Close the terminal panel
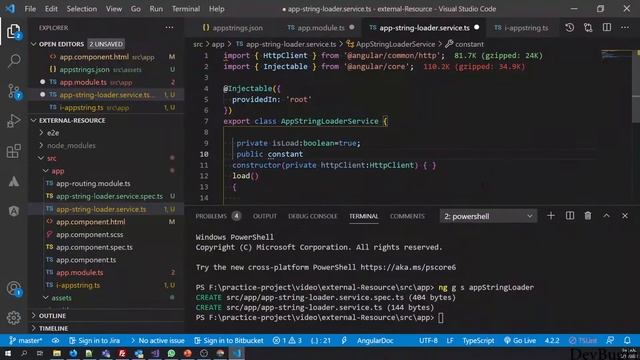640x360 pixels. coord(625,216)
